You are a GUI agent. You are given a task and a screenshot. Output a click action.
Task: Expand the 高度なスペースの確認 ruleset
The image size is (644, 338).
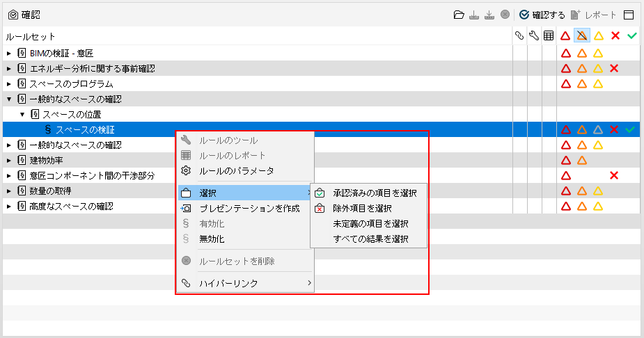[9, 207]
